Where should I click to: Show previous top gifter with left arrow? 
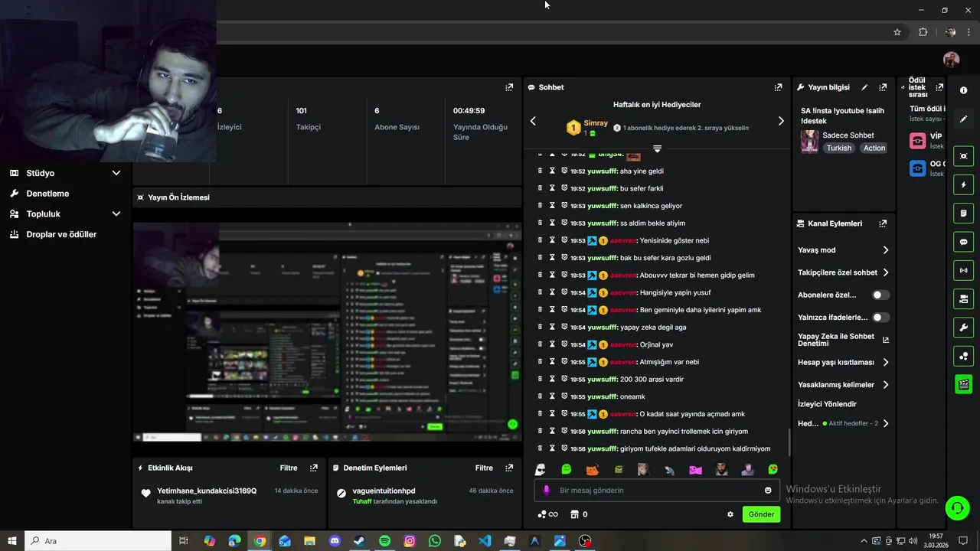click(x=533, y=121)
